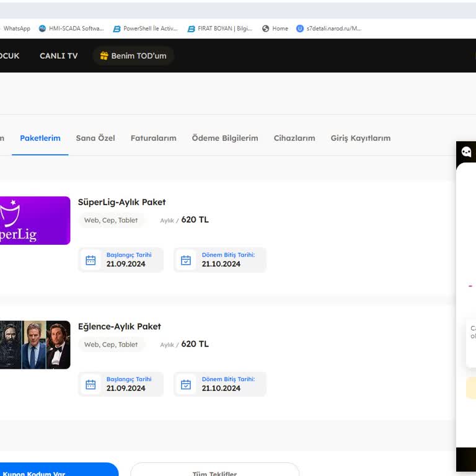This screenshot has width=476, height=476.
Task: Open the chat assistant icon
Action: pyautogui.click(x=466, y=151)
